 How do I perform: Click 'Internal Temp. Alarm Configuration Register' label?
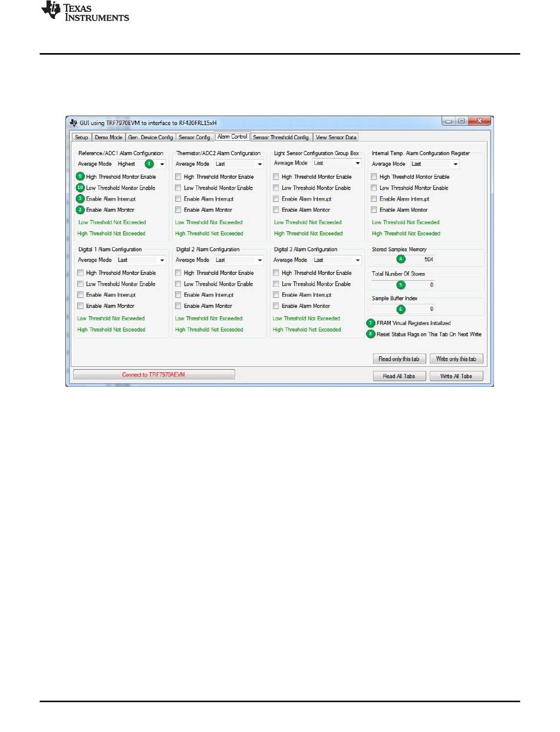click(x=421, y=153)
